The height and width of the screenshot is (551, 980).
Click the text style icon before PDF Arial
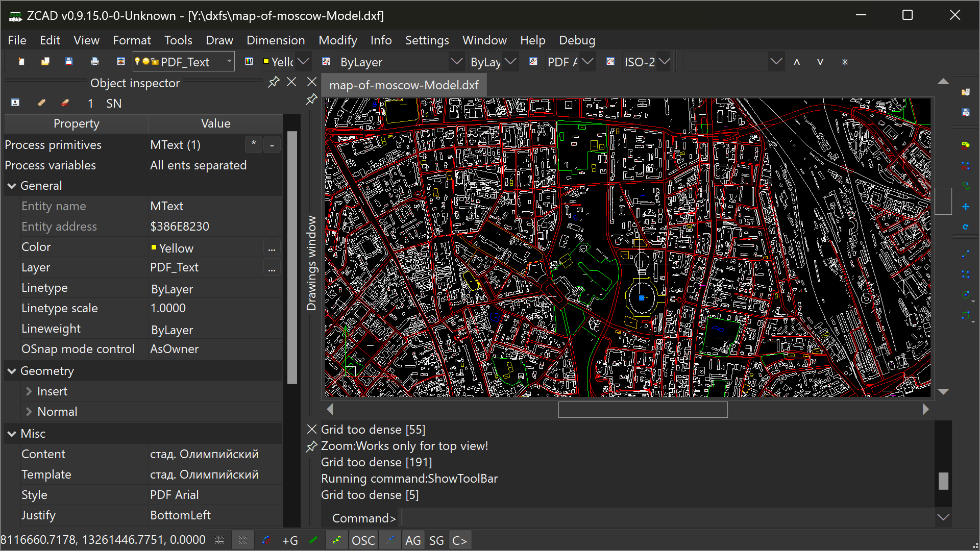(533, 62)
